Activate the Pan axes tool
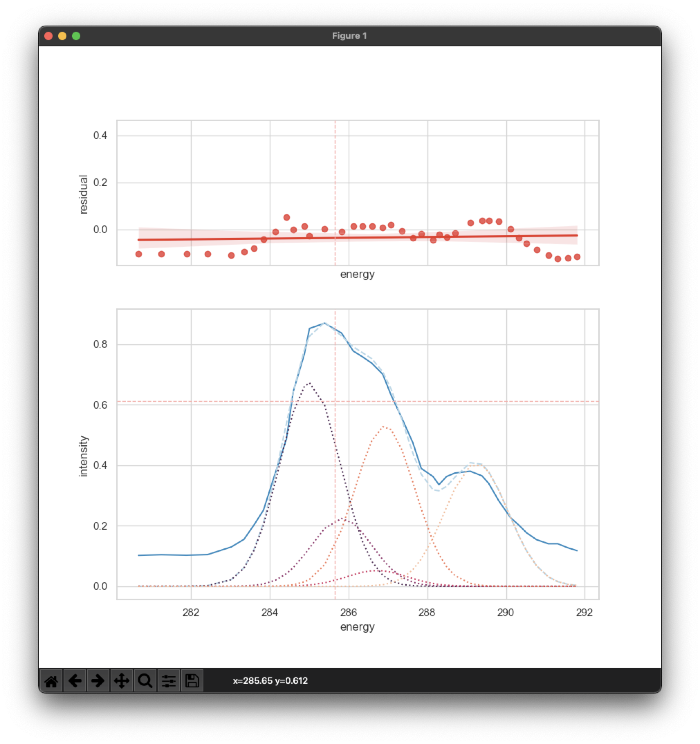700x744 pixels. click(122, 681)
